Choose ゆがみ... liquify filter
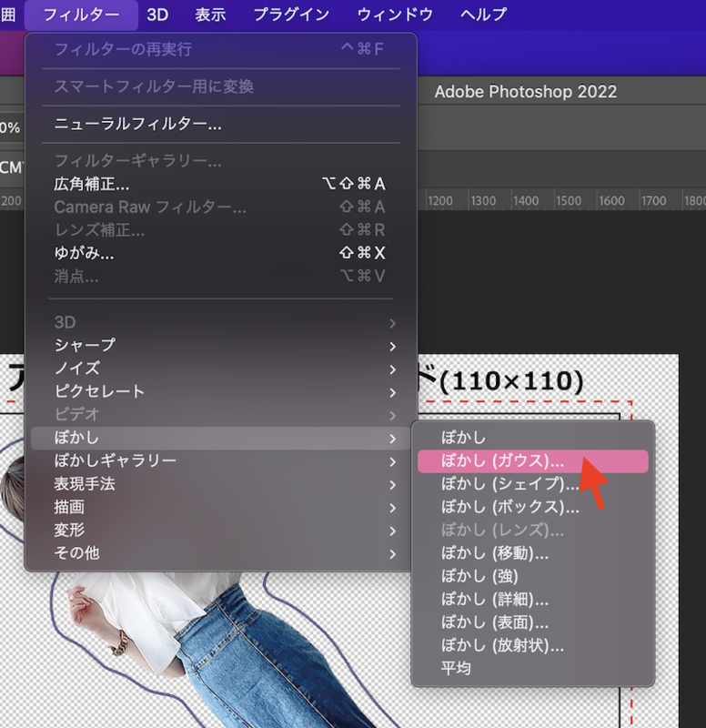The width and height of the screenshot is (706, 728). pos(84,253)
